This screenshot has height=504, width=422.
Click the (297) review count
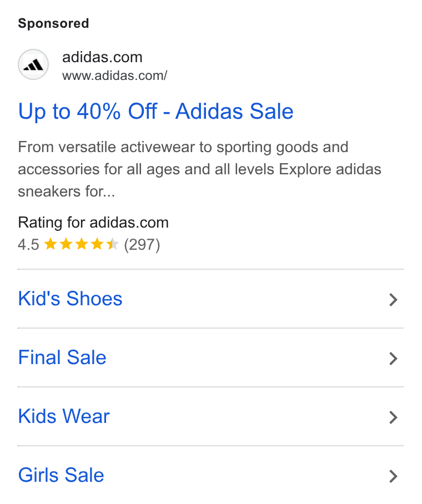(x=142, y=245)
